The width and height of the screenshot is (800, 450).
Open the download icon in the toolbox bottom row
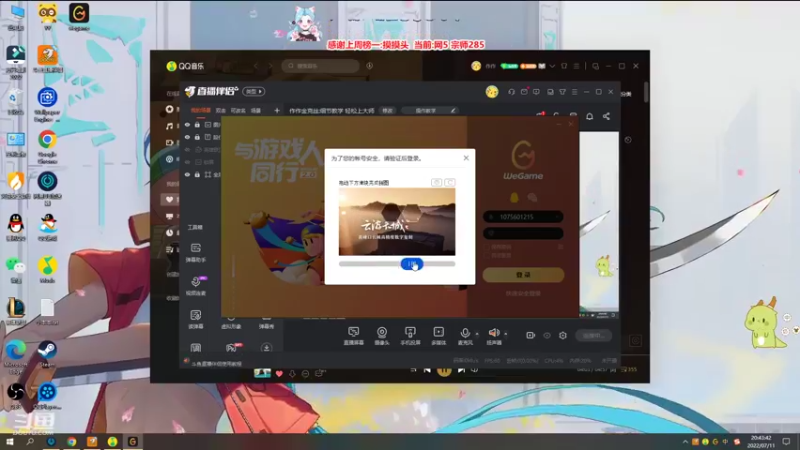266,348
